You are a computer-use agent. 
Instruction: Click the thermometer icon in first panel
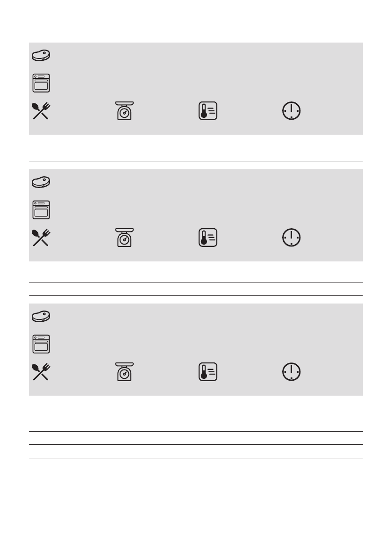pyautogui.click(x=208, y=111)
